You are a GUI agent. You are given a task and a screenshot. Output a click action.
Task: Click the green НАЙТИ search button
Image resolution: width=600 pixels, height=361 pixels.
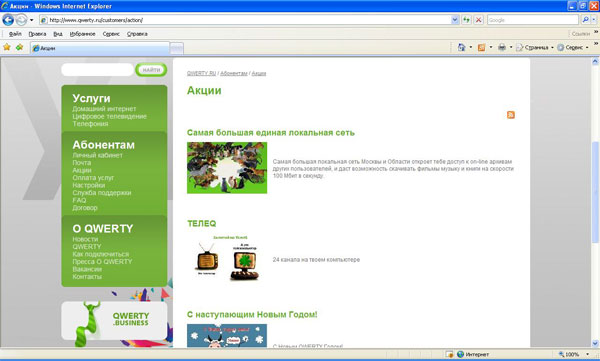[x=151, y=70]
